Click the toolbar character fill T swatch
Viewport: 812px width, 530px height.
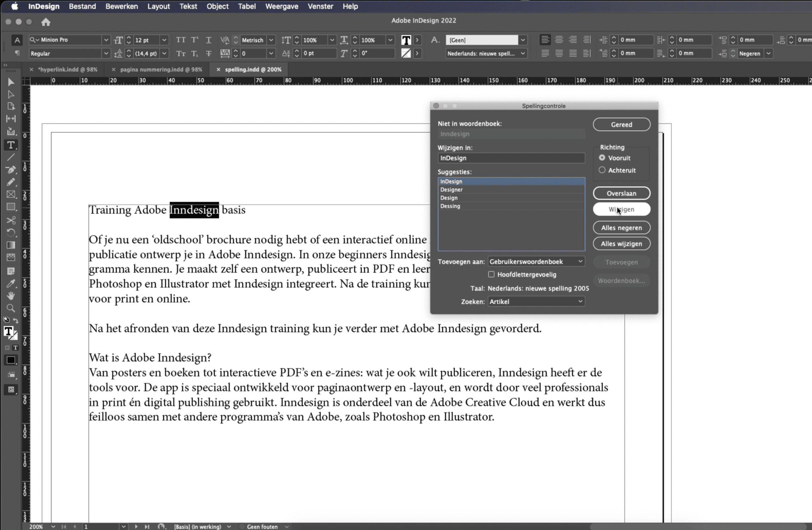point(406,40)
